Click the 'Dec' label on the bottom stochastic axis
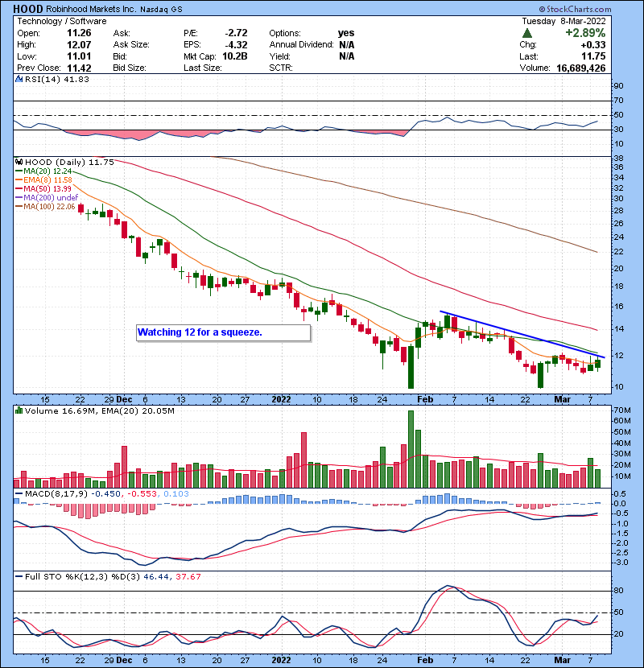 (124, 660)
